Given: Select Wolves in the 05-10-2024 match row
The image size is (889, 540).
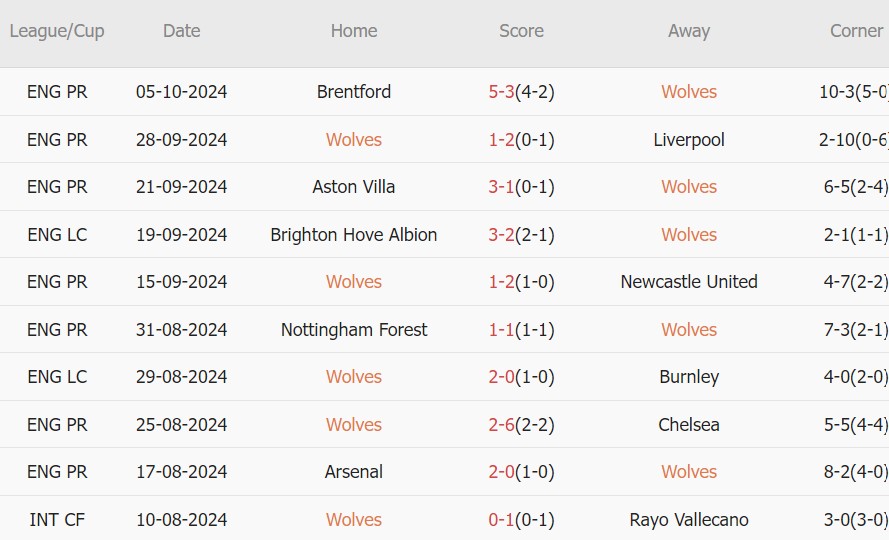Looking at the screenshot, I should click(689, 92).
